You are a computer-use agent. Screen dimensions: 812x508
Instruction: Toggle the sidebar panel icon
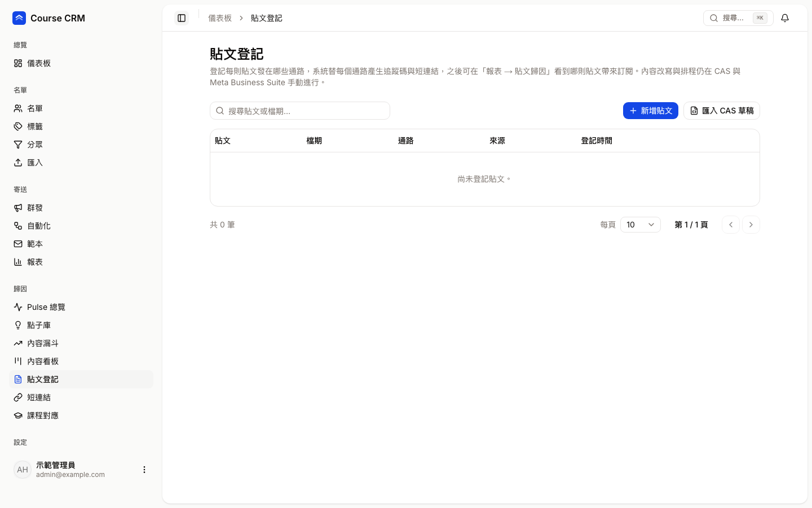click(x=182, y=18)
